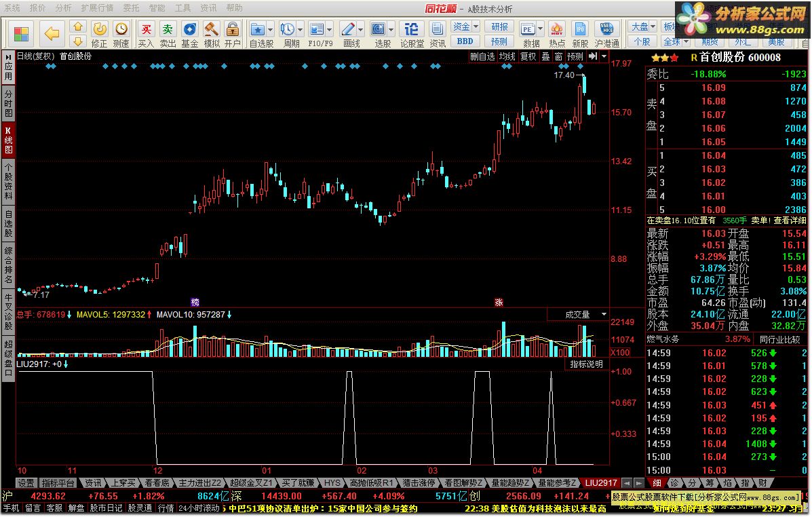Image resolution: width=812 pixels, height=517 pixels.
Task: Click the 设置 settings button
Action: [26, 483]
